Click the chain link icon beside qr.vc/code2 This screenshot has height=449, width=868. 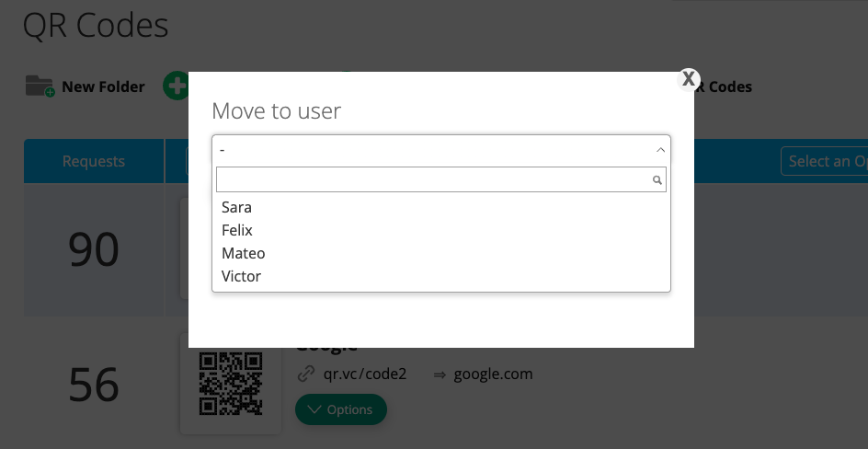click(x=306, y=374)
